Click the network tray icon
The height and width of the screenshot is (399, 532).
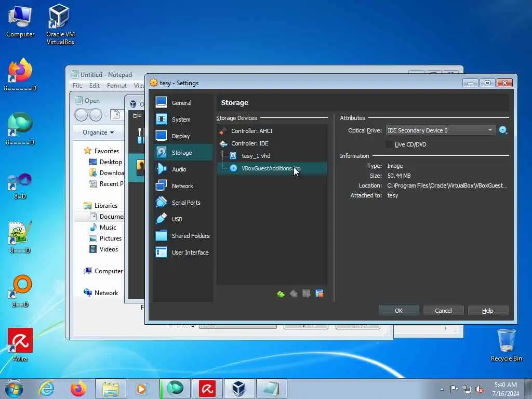pos(467,390)
